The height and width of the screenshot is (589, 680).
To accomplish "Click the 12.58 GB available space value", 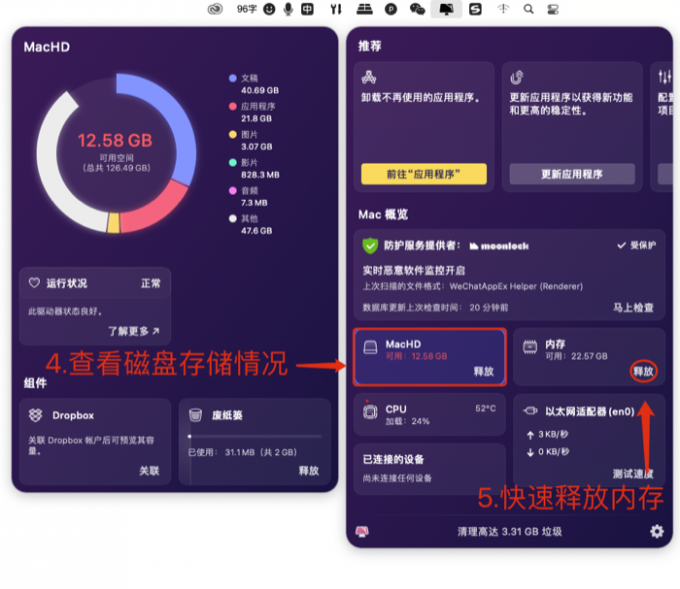I will [115, 141].
